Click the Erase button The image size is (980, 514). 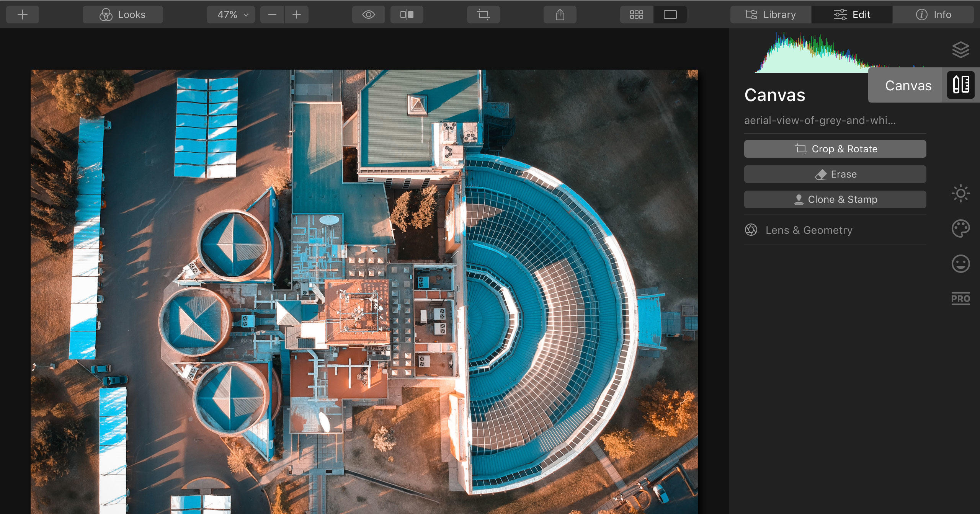(x=835, y=174)
